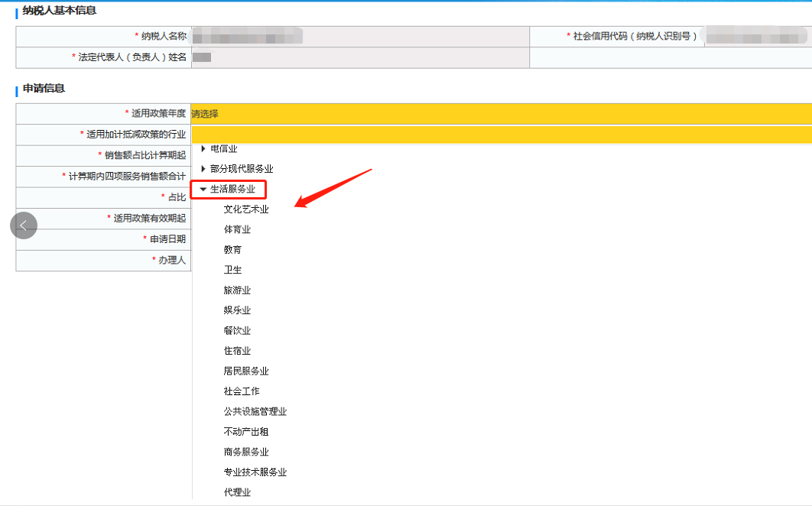Expand the 电信业 tree node arrow
812x506 pixels.
pyautogui.click(x=203, y=148)
